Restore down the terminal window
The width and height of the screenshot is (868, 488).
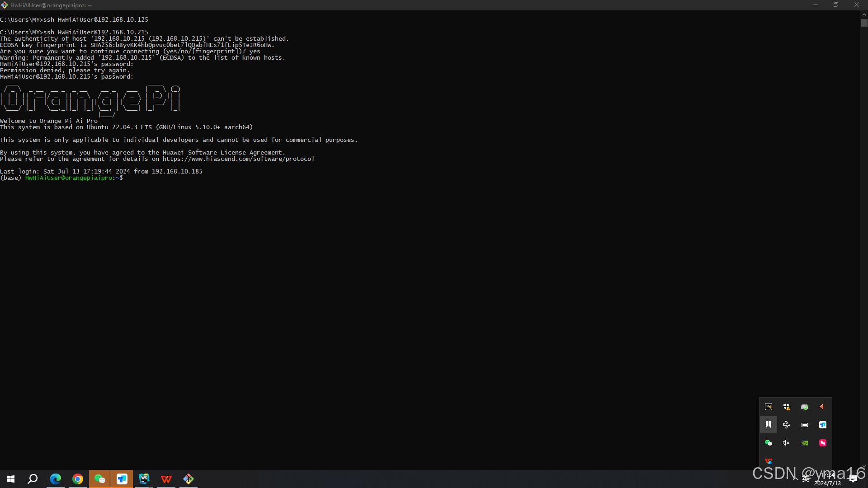coord(836,5)
